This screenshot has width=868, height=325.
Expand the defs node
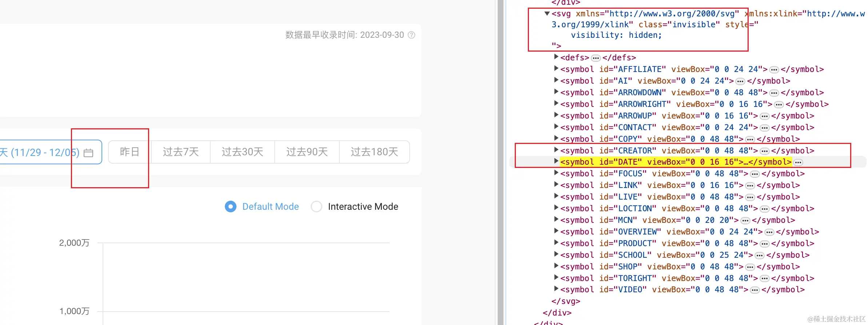556,57
